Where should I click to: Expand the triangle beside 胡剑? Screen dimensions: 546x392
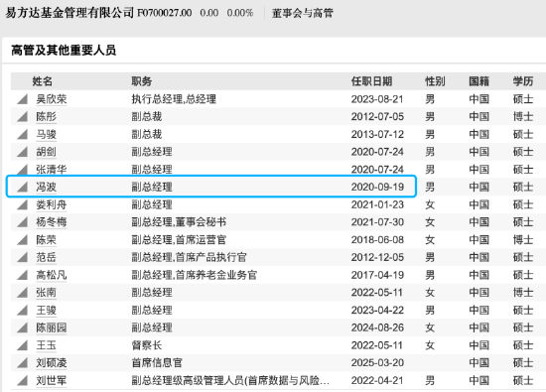(x=22, y=152)
